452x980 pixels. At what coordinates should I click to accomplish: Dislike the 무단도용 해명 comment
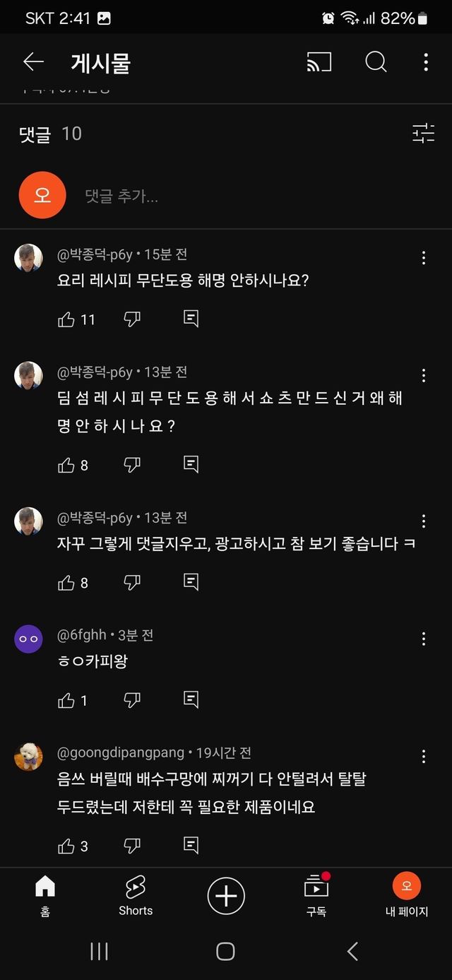[x=132, y=319]
